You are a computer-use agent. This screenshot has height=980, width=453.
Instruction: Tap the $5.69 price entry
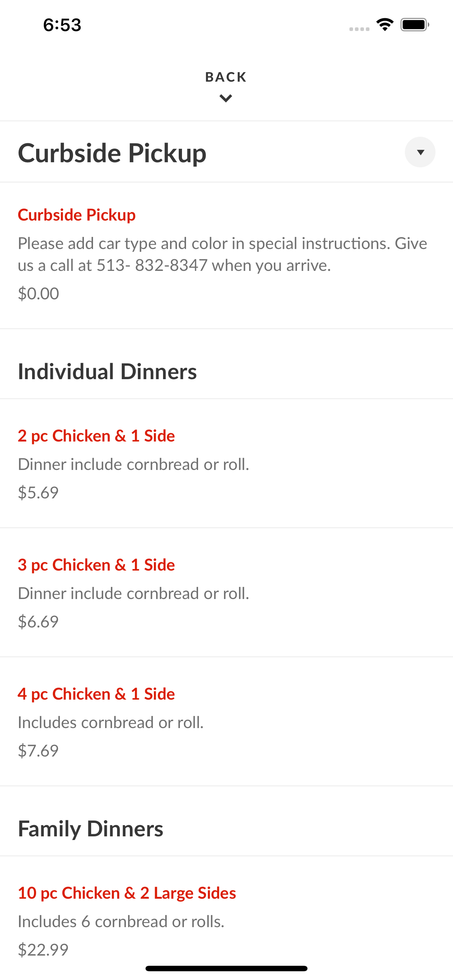click(38, 492)
